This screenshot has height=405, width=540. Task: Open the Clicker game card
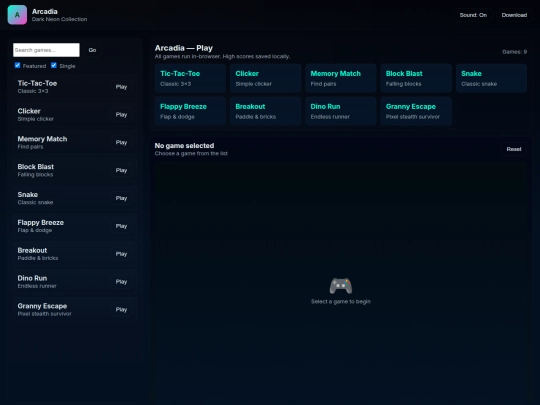click(x=266, y=78)
